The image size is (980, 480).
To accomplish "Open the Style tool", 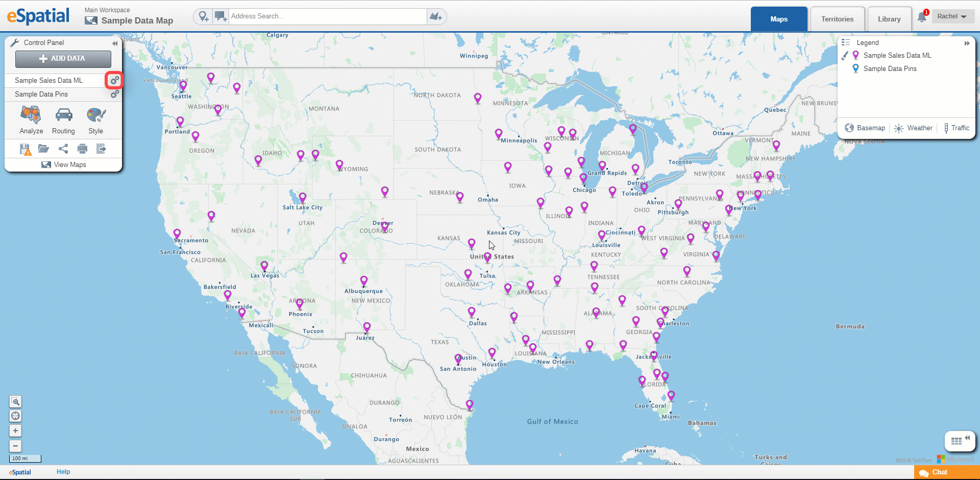I will point(96,120).
